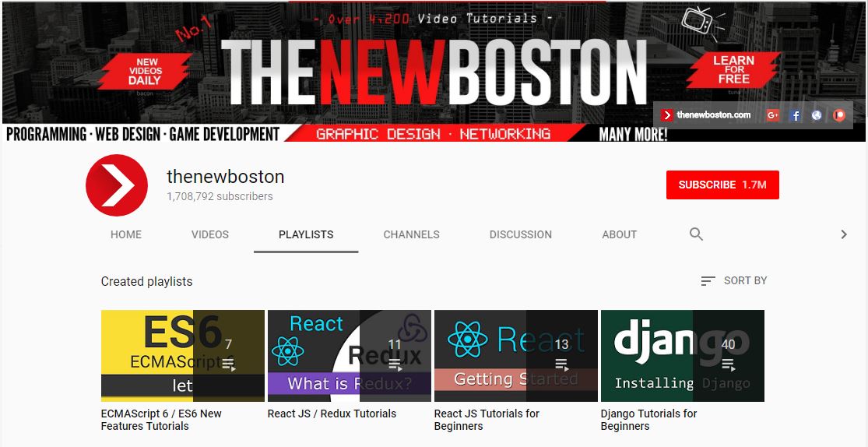Switch to the HOME tab
This screenshot has width=868, height=447.
(x=126, y=234)
